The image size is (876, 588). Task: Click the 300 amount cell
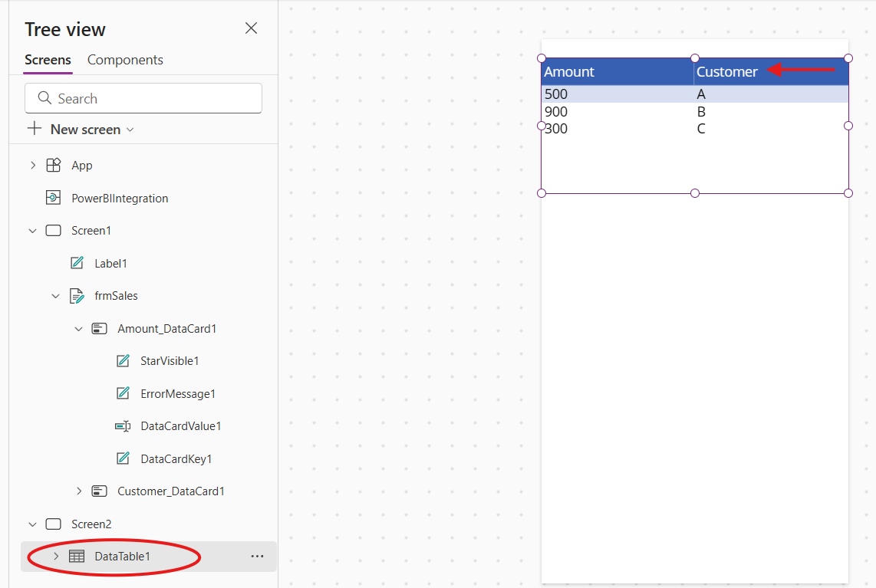click(x=556, y=129)
